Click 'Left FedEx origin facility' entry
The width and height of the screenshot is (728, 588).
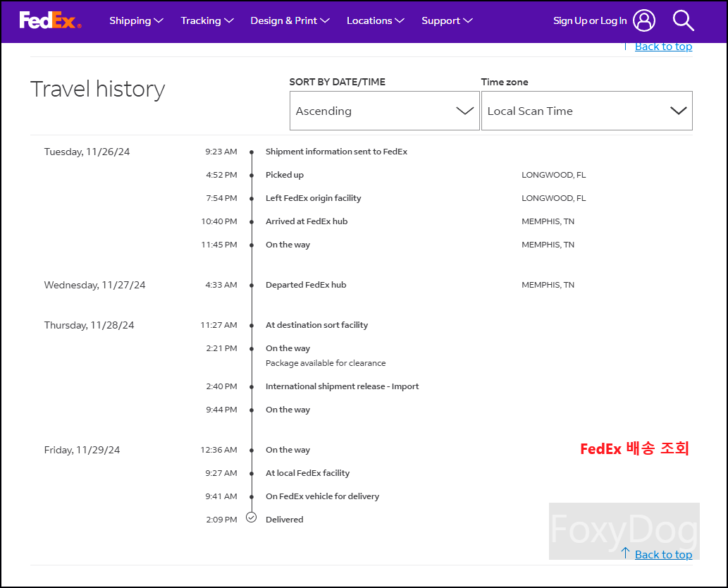click(x=314, y=198)
